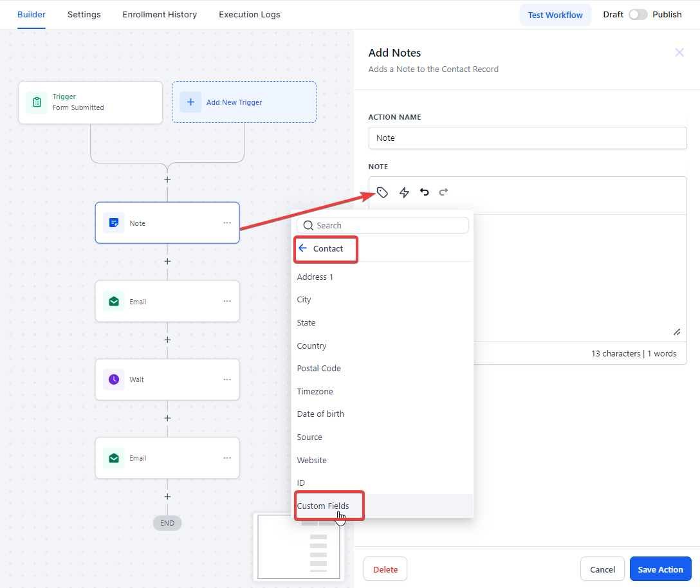Add a step above the Note action
The image size is (700, 588).
click(x=167, y=179)
